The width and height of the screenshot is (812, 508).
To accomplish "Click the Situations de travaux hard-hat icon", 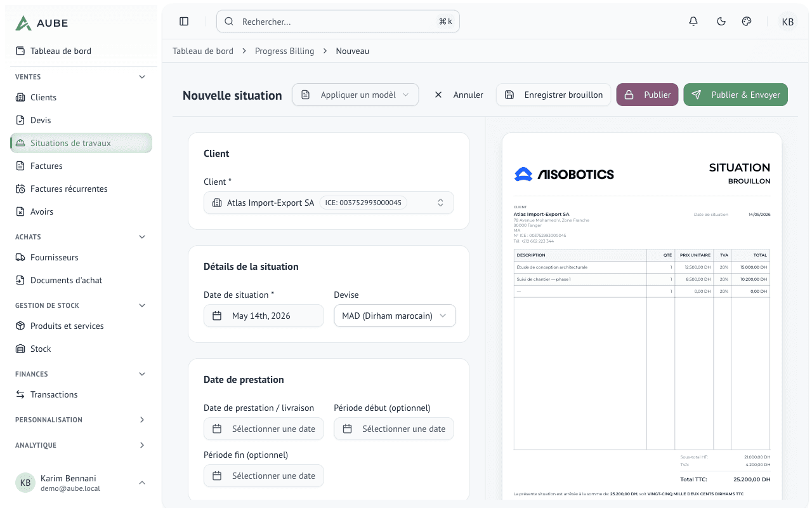I will [x=20, y=143].
